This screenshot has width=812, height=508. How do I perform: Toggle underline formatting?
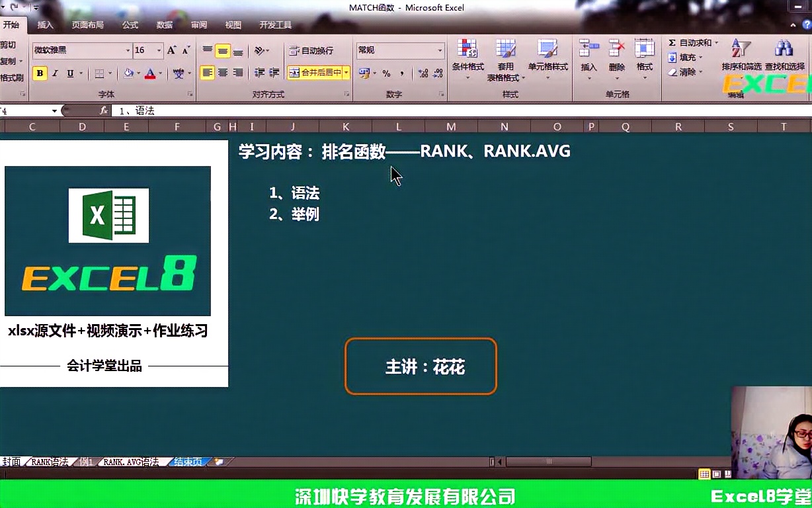(x=69, y=73)
